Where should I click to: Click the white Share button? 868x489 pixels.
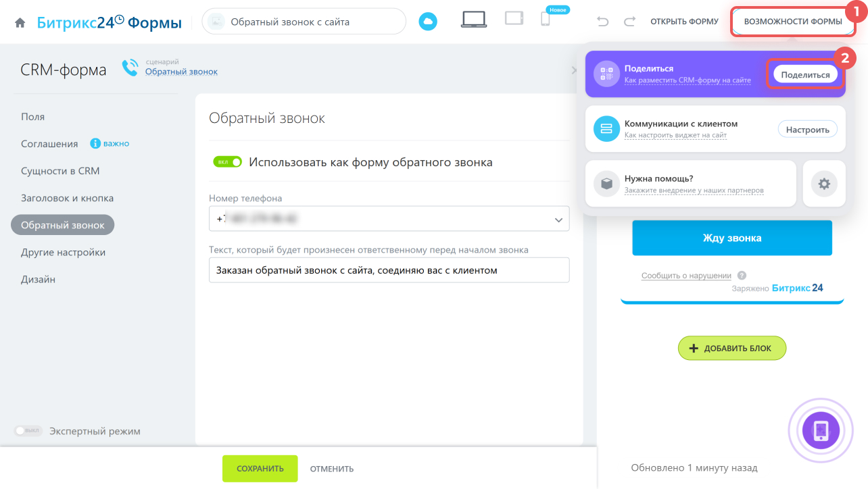(x=805, y=75)
